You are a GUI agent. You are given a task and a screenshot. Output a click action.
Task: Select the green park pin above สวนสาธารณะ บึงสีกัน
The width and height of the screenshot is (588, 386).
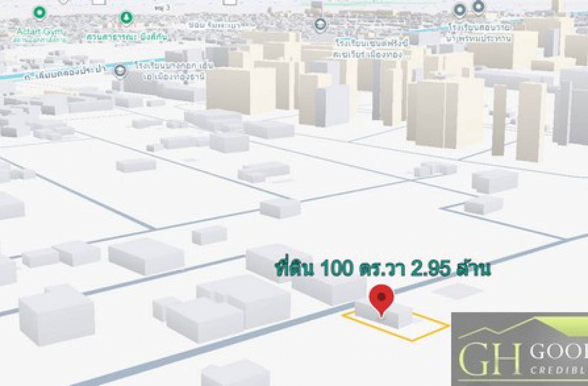click(126, 18)
